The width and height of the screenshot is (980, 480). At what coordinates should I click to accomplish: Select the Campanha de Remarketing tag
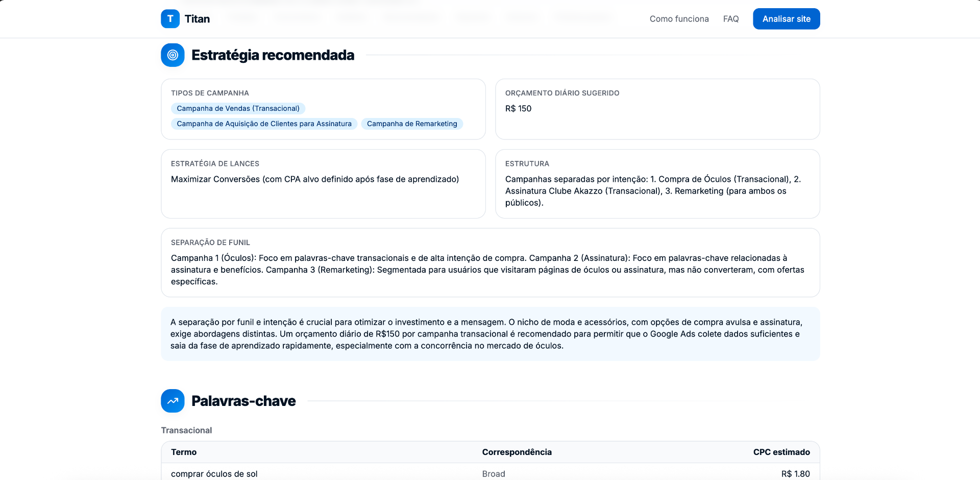click(x=412, y=124)
